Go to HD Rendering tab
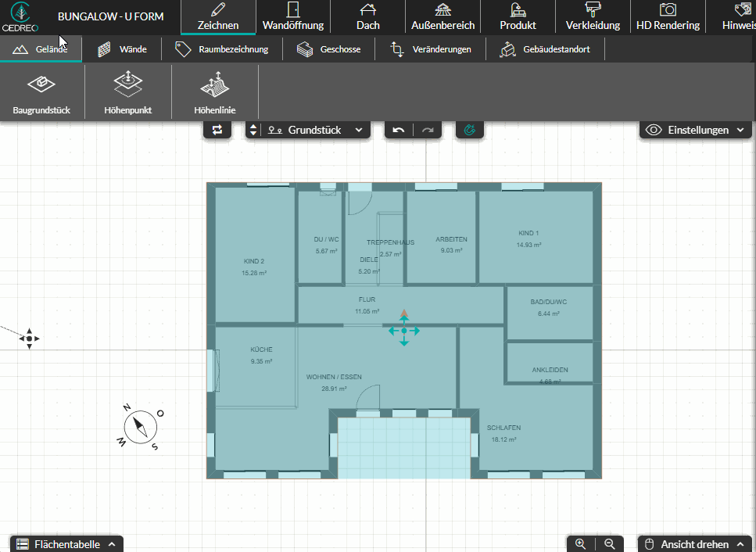756x552 pixels. 668,17
